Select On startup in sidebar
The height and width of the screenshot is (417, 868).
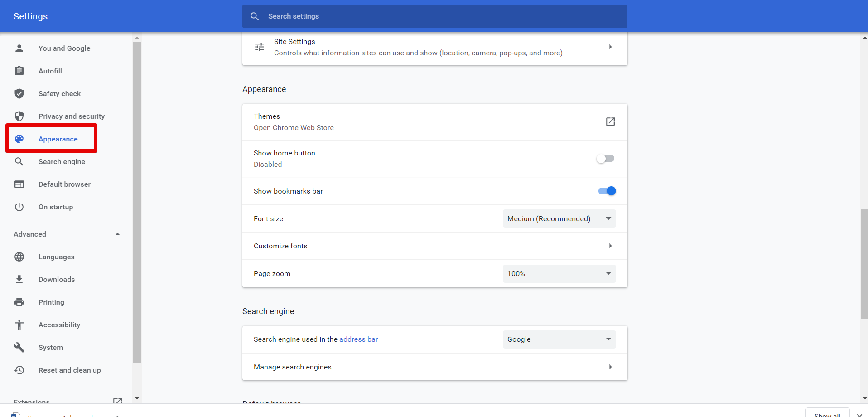(x=55, y=207)
